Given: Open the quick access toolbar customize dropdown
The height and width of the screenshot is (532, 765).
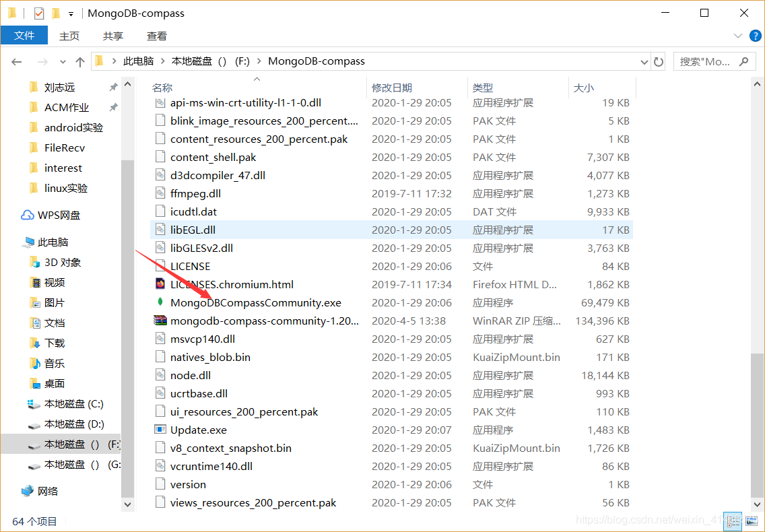Looking at the screenshot, I should pyautogui.click(x=71, y=13).
